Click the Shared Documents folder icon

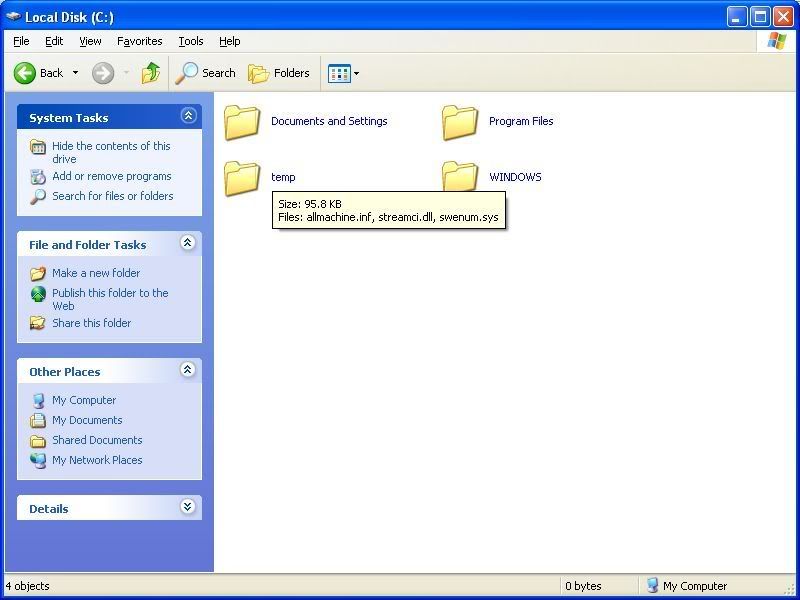(38, 440)
